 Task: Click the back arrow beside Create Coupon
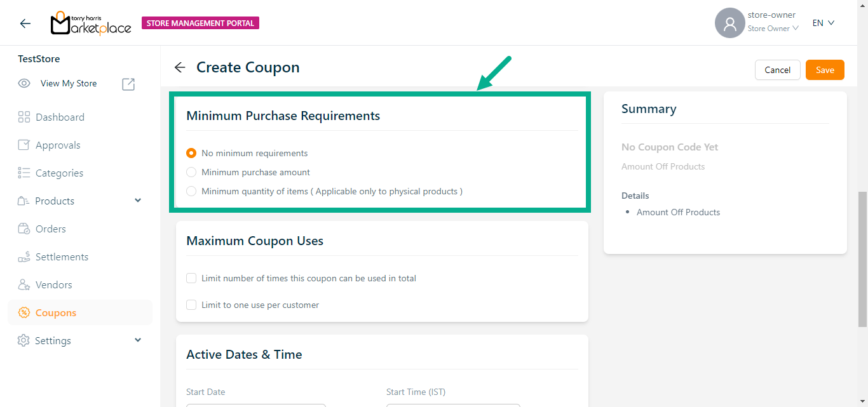coord(180,68)
